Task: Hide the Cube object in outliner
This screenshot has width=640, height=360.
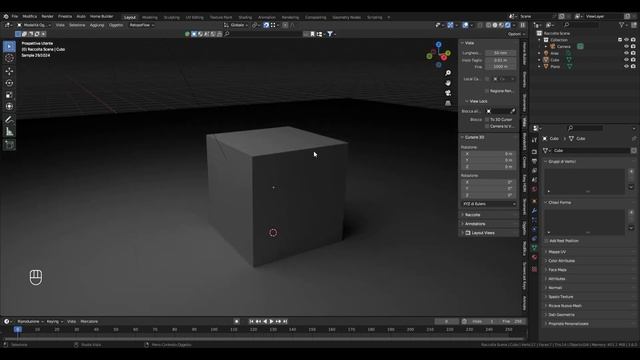Action: [626, 60]
